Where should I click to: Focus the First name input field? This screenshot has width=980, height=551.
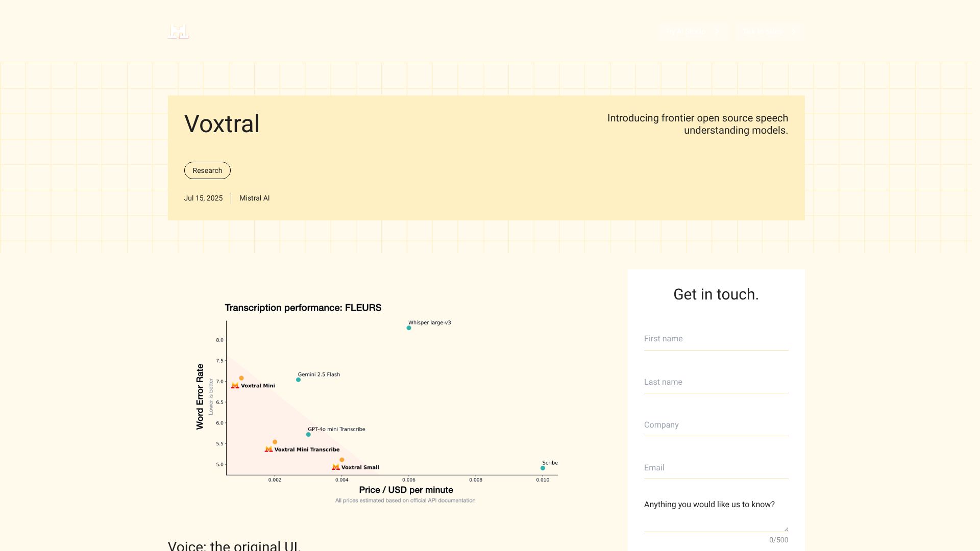pyautogui.click(x=716, y=339)
